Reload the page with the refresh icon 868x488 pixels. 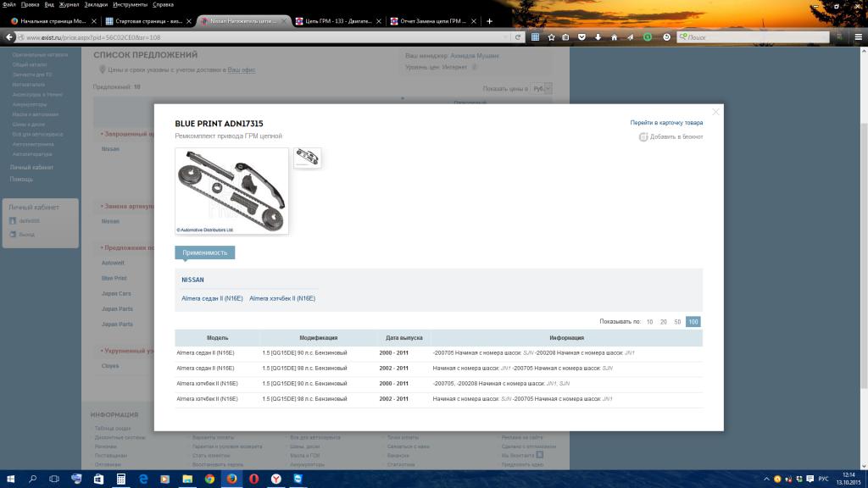point(518,37)
